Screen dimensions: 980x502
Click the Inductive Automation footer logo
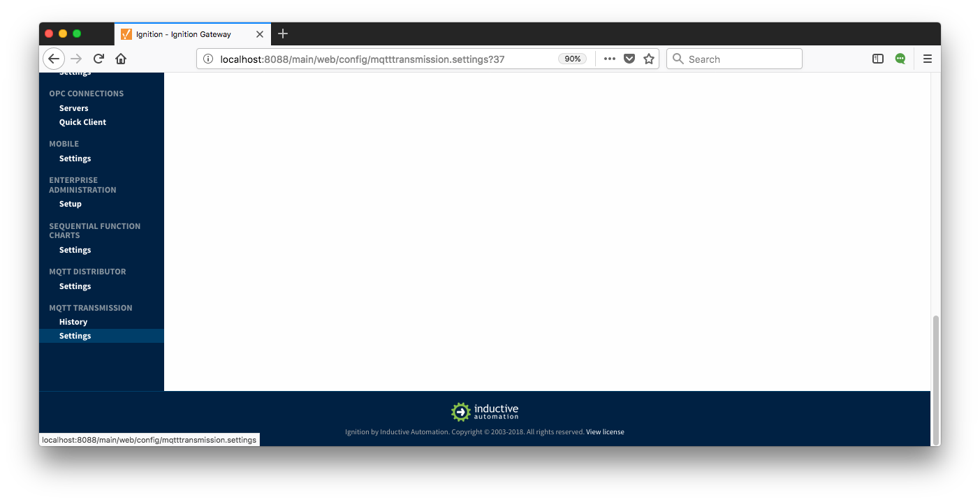point(485,411)
